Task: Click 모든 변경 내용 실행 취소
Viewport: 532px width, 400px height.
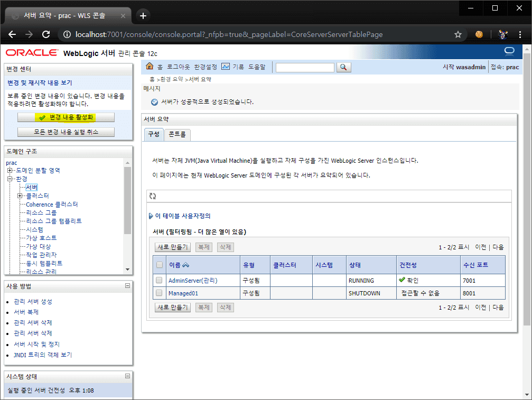Action: coord(66,132)
